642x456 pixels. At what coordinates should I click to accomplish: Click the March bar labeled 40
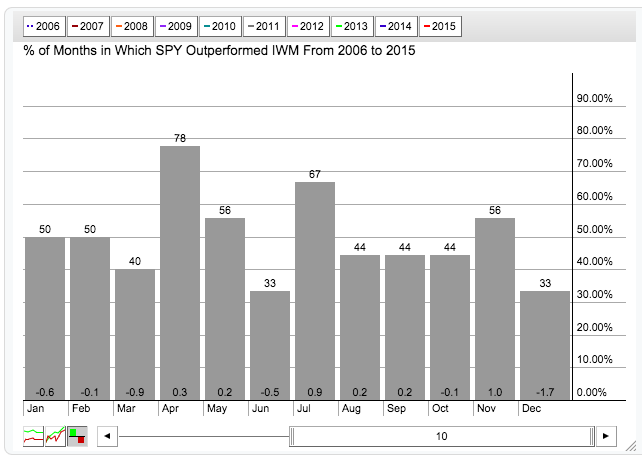135,335
